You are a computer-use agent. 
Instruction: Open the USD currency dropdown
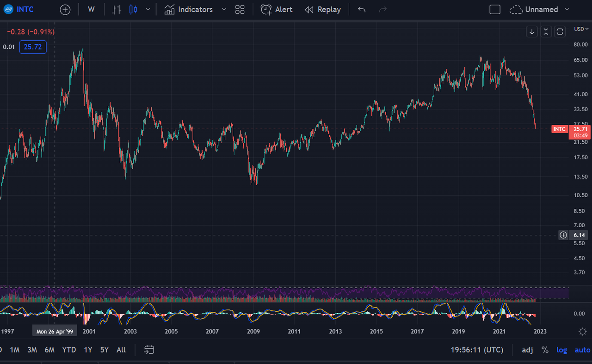pyautogui.click(x=581, y=29)
